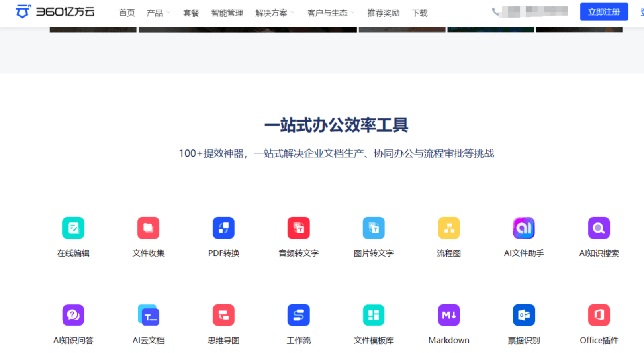Open the 套餐 nav item
Viewport: 644px width, 353px height.
191,13
